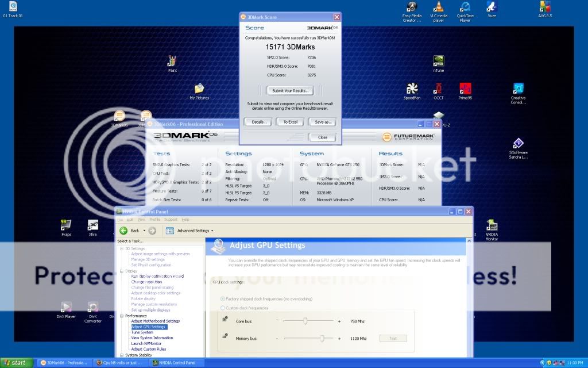Launch the DivX Player desktop shortcut
The width and height of the screenshot is (588, 368).
(66, 310)
